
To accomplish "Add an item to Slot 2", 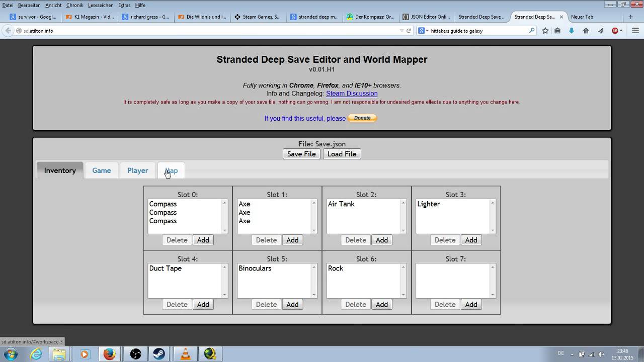I will pyautogui.click(x=382, y=240).
